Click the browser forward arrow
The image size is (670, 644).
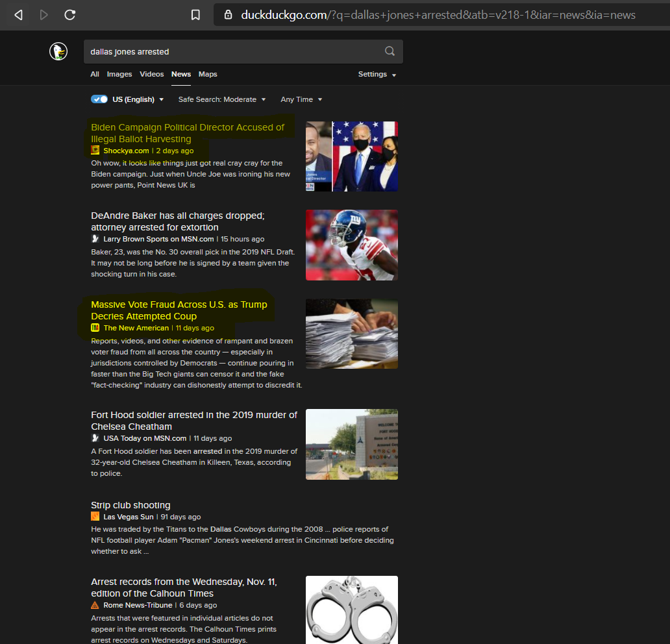point(43,15)
